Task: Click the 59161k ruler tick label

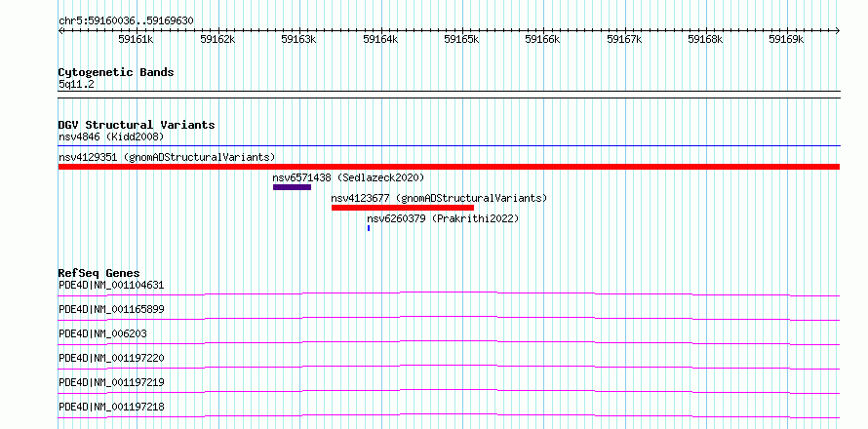Action: point(137,39)
